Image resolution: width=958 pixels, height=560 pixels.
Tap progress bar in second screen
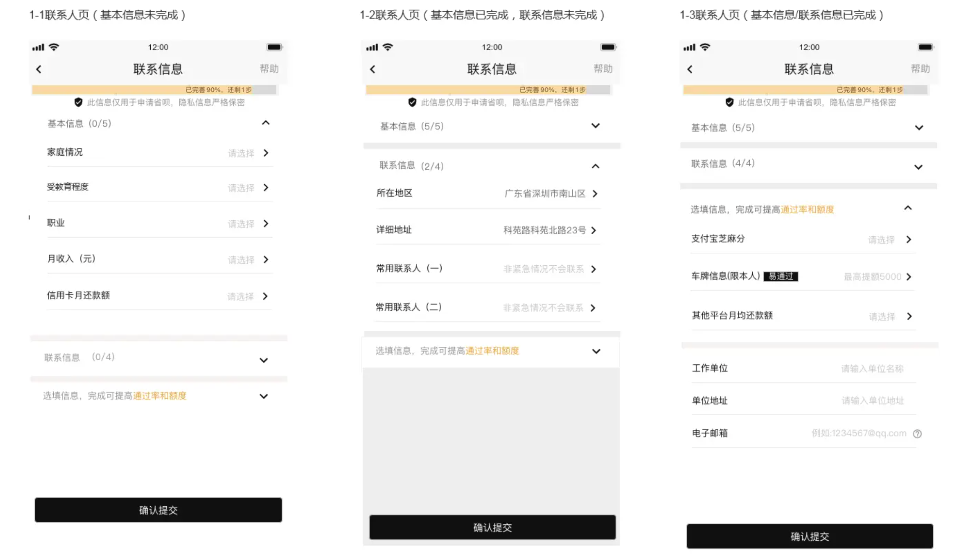pos(488,90)
